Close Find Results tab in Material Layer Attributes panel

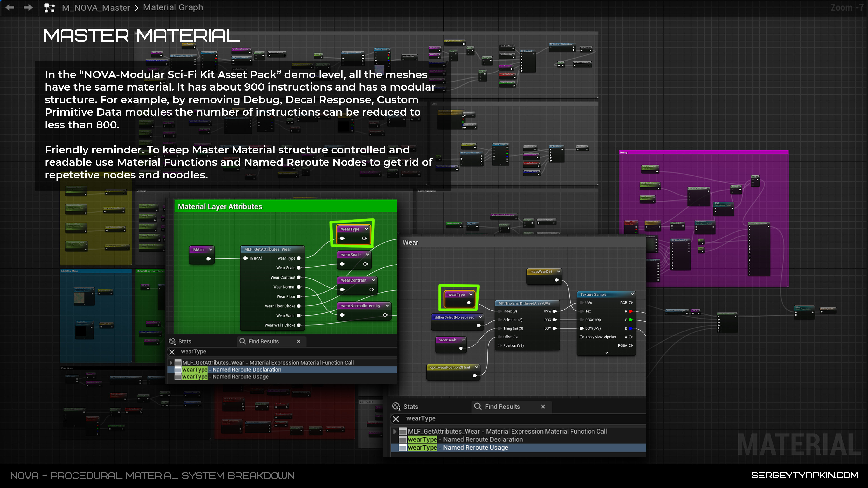[x=299, y=342]
